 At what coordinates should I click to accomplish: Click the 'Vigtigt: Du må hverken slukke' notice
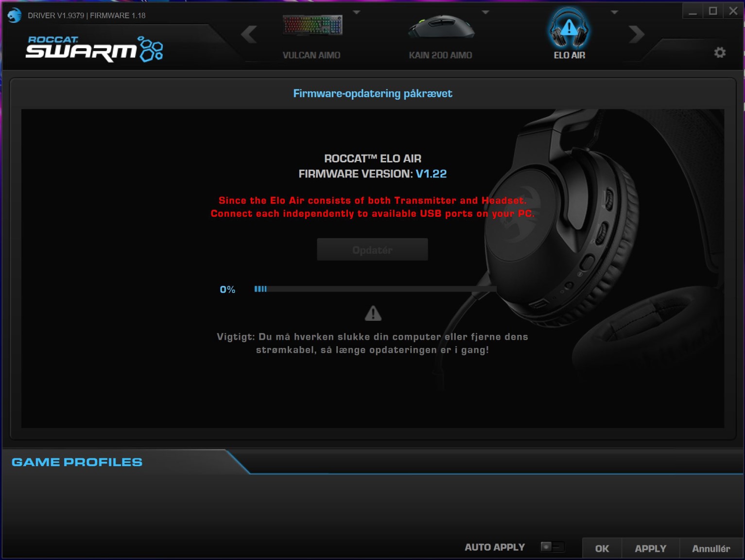pos(372,343)
